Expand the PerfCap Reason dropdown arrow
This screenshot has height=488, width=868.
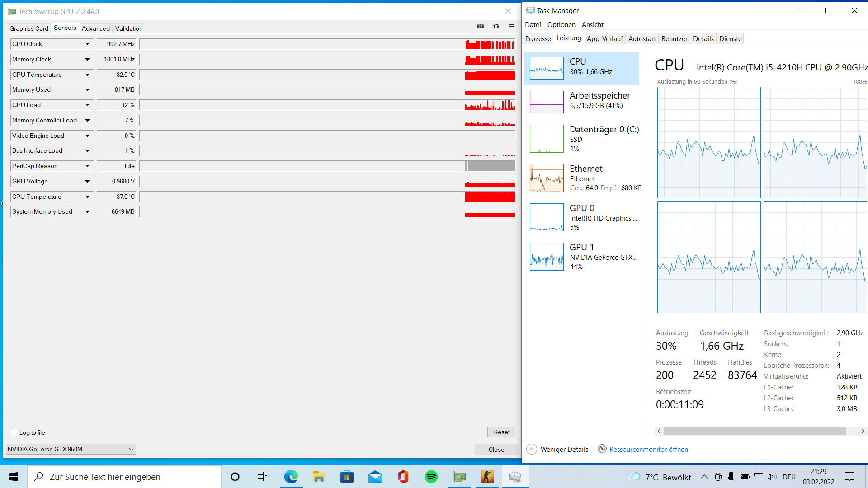tap(87, 166)
